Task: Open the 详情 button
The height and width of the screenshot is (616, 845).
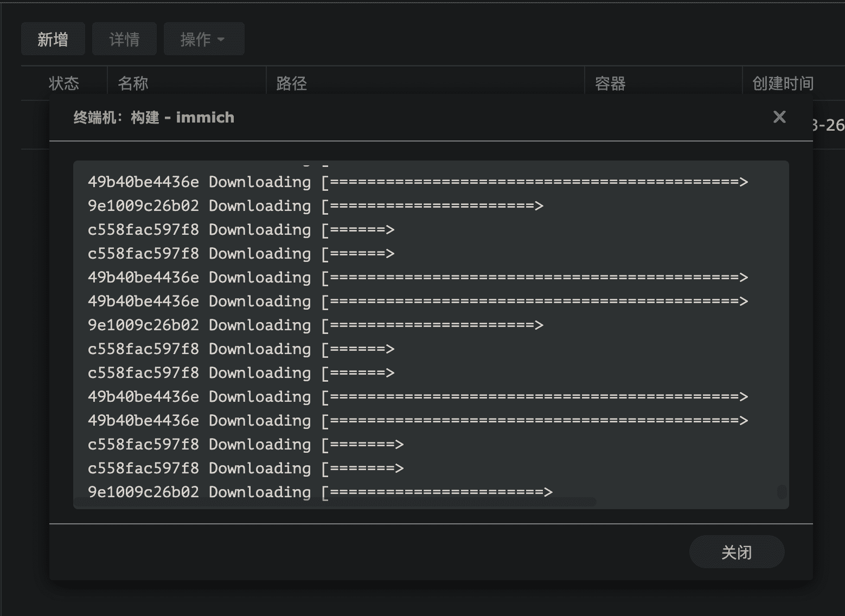Action: click(x=124, y=39)
